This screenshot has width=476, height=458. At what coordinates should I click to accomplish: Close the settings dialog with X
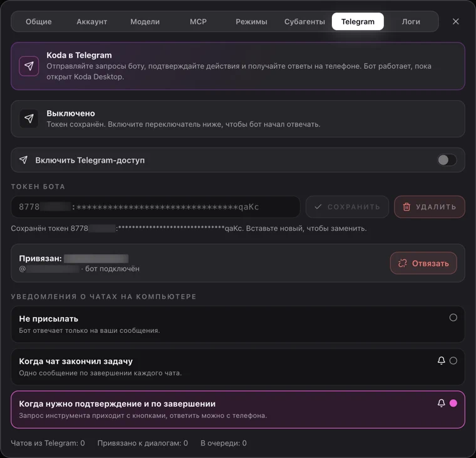456,21
